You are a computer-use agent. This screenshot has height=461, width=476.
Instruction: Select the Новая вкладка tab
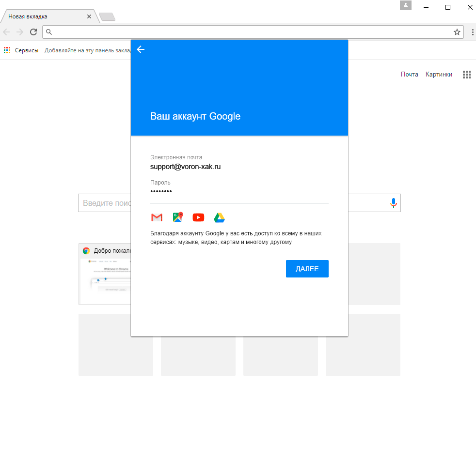44,16
